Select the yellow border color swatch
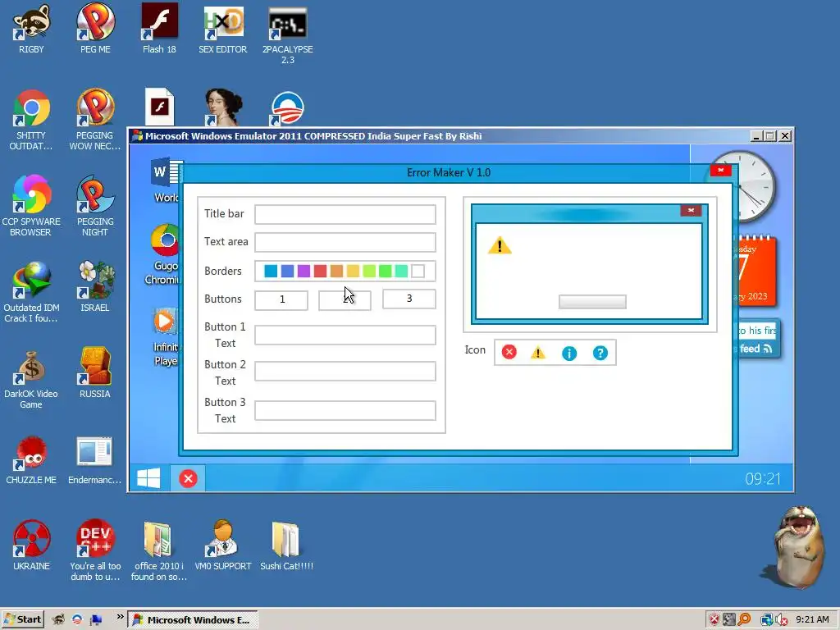Screen dimensions: 840x630 pos(353,271)
